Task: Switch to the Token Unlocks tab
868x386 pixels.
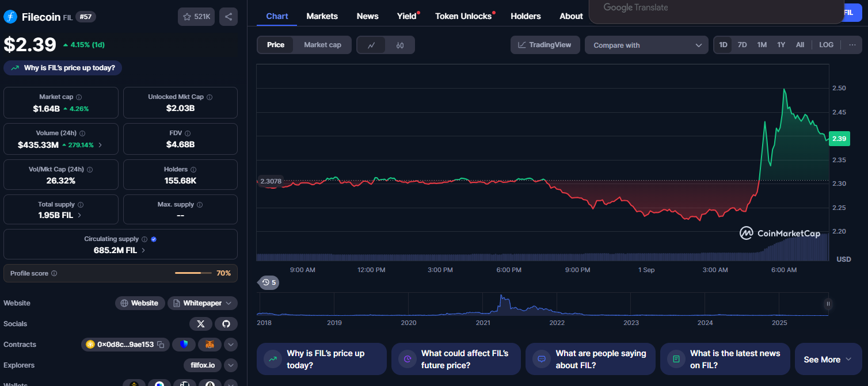Action: 463,16
